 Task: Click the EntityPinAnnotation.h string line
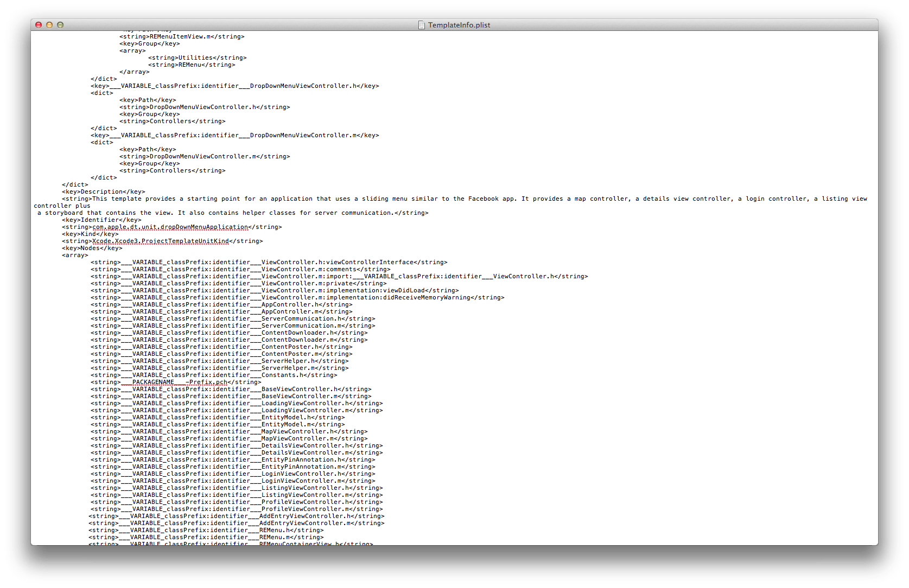point(233,459)
